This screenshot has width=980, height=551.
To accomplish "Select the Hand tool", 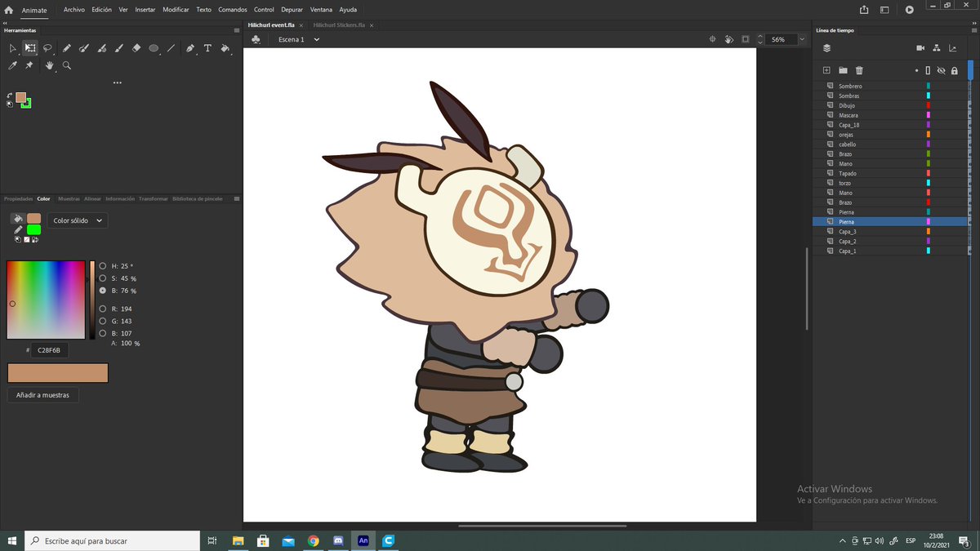I will coord(49,65).
